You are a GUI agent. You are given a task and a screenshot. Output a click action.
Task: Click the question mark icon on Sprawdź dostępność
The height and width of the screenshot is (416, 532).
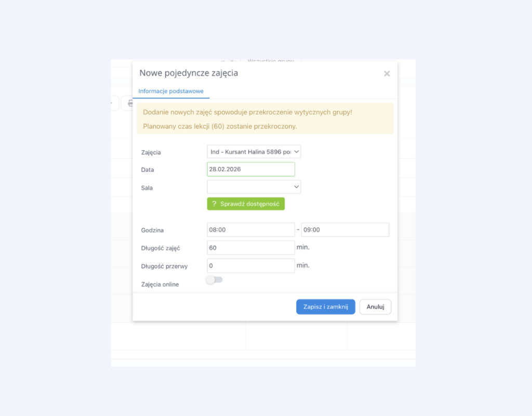214,204
